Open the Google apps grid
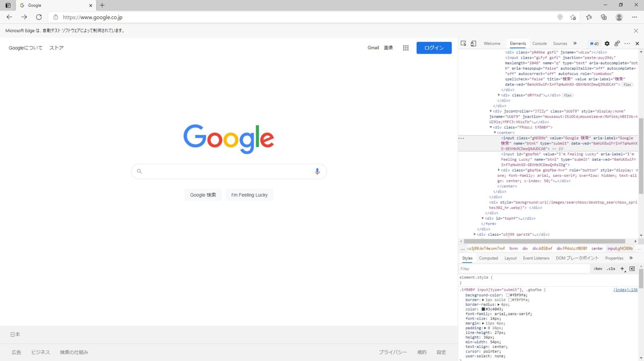644x361 pixels. tap(405, 48)
